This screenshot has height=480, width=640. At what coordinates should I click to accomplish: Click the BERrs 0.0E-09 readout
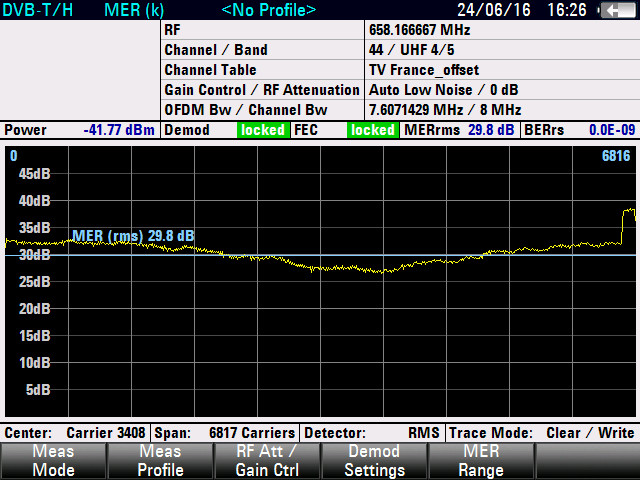580,130
